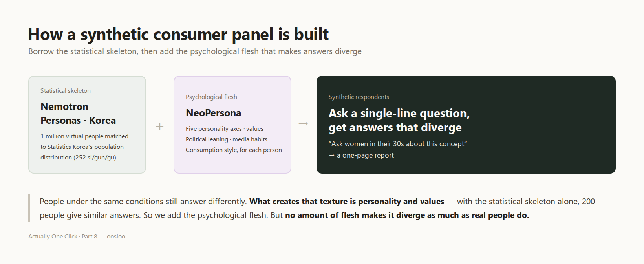Click the quoted 'Ask women in their 30s' text
This screenshot has height=264, width=644.
click(398, 144)
